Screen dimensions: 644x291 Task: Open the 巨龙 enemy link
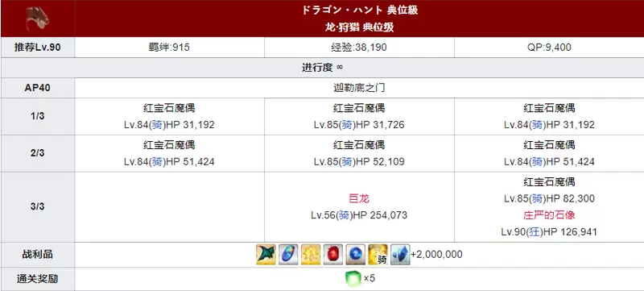pyautogui.click(x=359, y=199)
